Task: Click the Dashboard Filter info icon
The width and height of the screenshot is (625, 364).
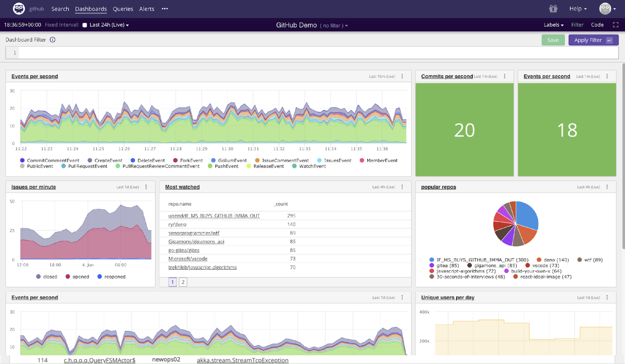Action: 53,40
